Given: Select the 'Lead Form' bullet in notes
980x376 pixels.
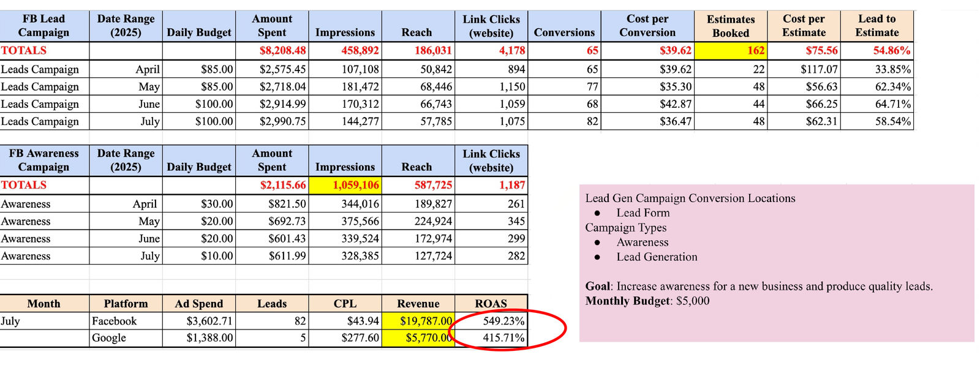Looking at the screenshot, I should pyautogui.click(x=643, y=212).
